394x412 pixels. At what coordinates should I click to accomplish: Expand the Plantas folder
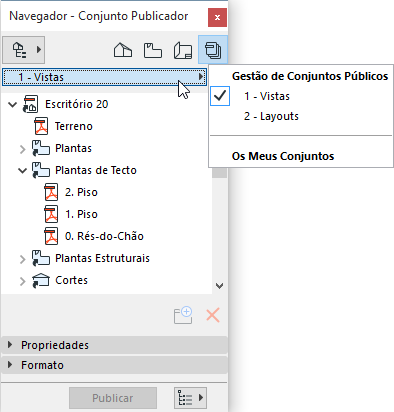coord(22,149)
